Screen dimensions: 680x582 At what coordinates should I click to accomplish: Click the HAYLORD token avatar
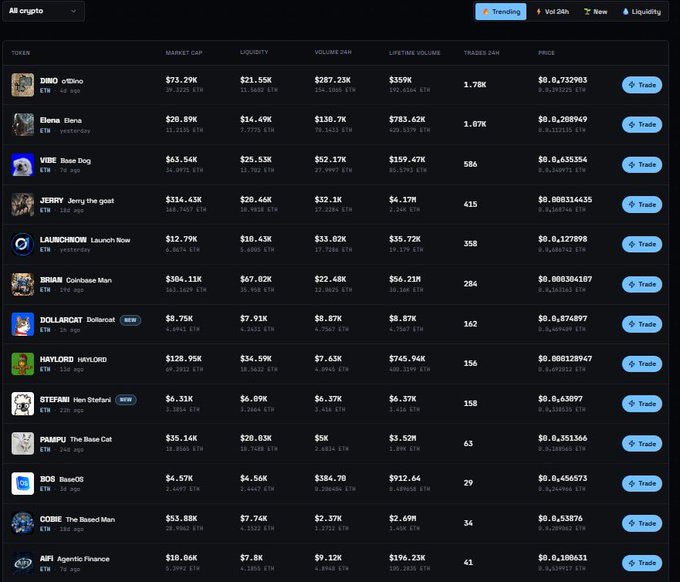23,364
